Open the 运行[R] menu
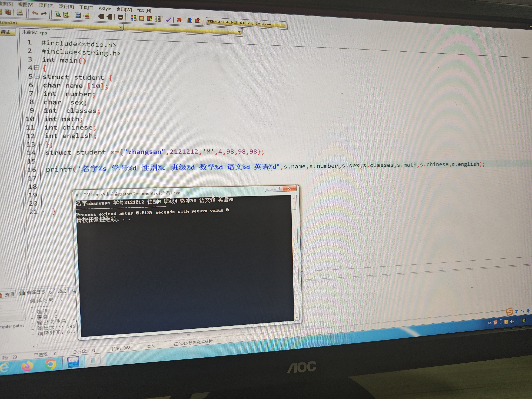This screenshot has height=399, width=532. (x=66, y=6)
